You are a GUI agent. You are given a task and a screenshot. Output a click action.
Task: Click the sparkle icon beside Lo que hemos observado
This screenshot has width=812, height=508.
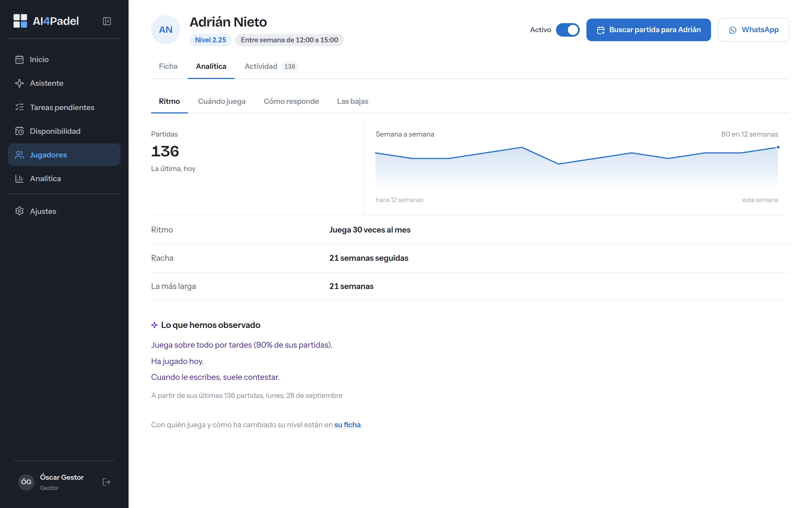coord(154,325)
